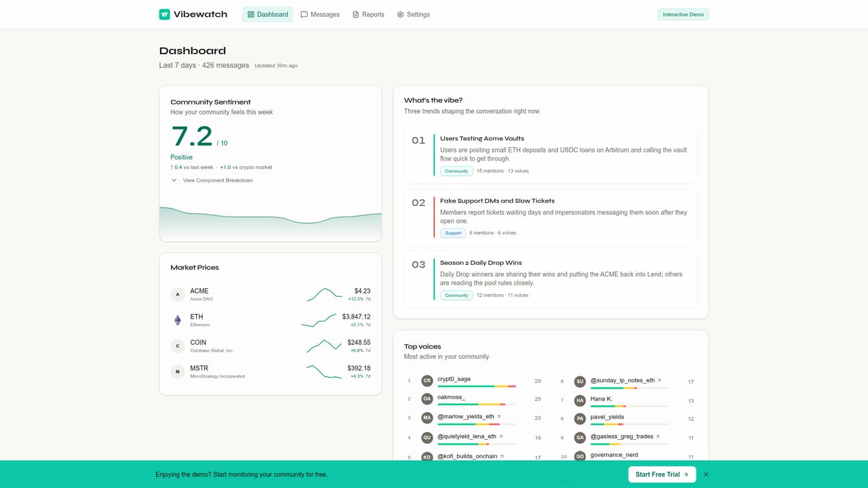Go to the Reports tab

coord(368,14)
